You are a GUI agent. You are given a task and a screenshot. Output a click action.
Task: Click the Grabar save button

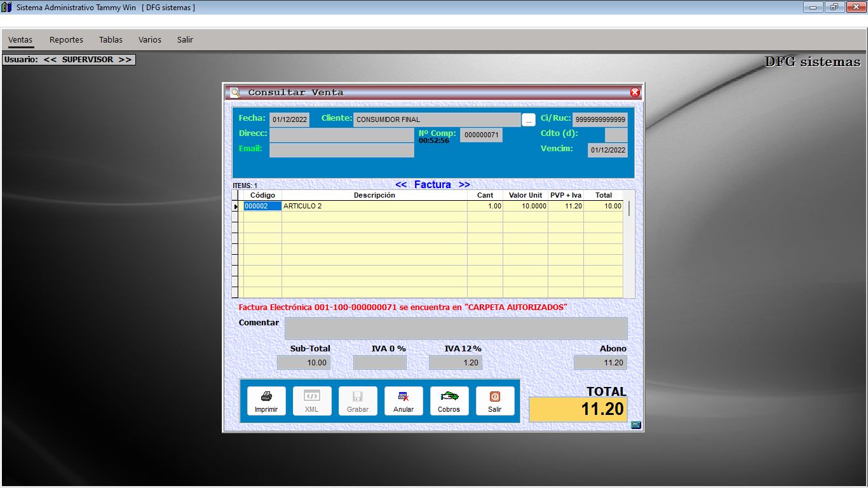tap(358, 401)
